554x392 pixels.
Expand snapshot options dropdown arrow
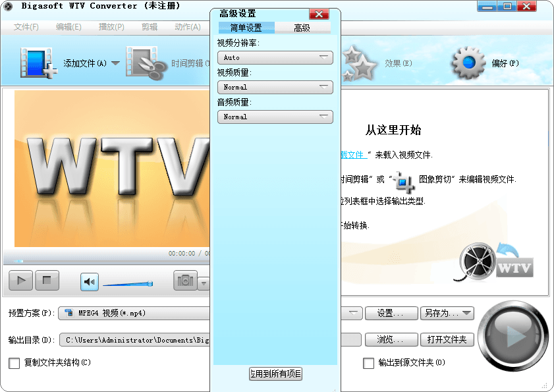[x=204, y=283]
